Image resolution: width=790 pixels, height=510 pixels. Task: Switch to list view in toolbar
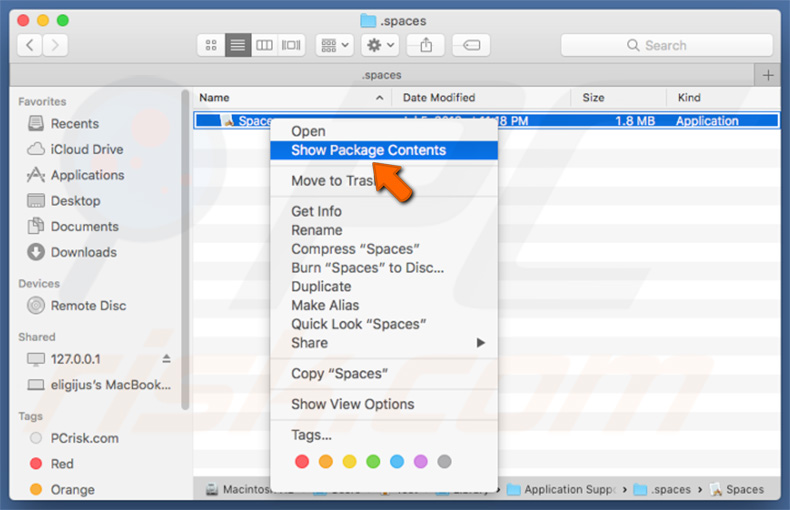coord(238,45)
